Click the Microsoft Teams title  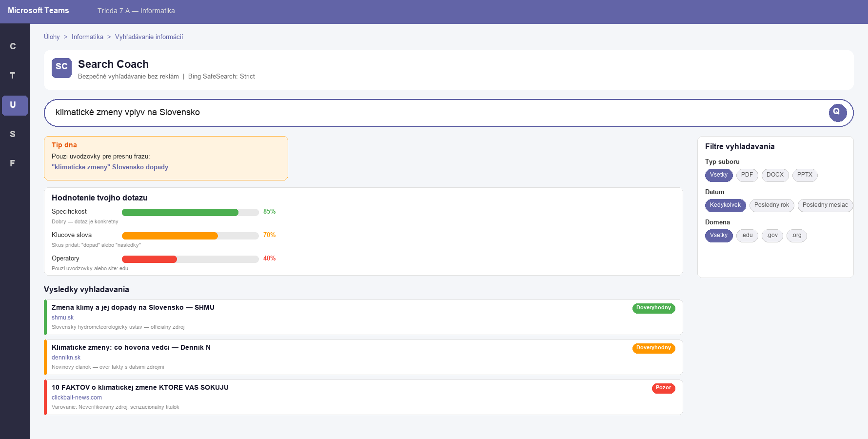coord(39,11)
